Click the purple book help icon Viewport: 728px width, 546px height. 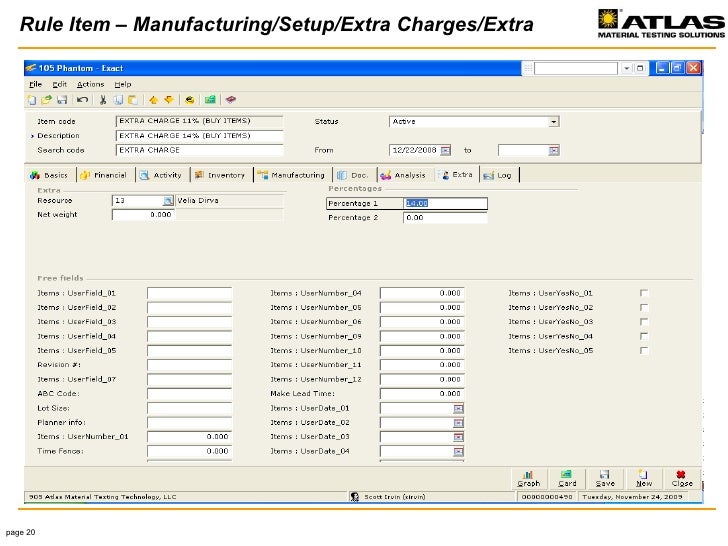click(x=231, y=100)
